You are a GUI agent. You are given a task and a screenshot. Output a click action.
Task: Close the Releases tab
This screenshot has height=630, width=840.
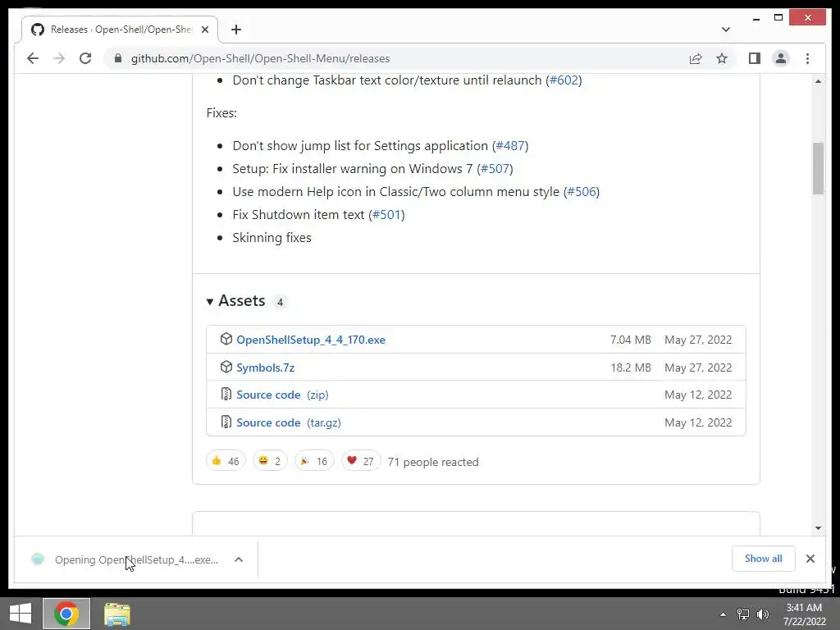pyautogui.click(x=204, y=30)
